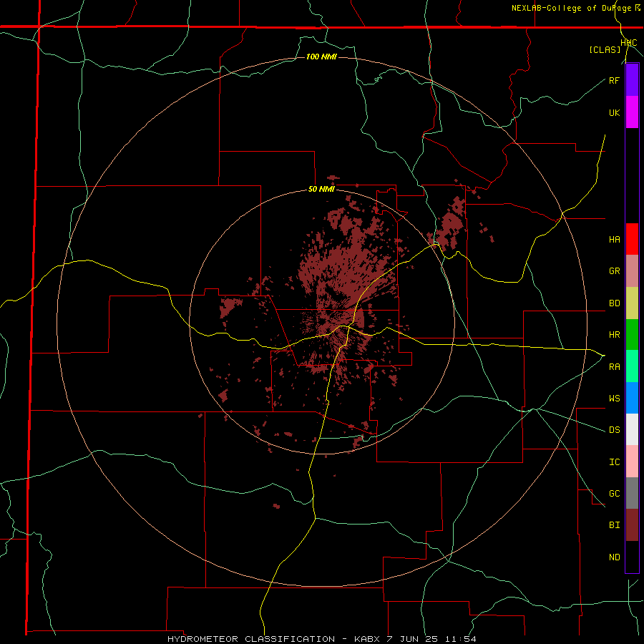Click the blue WS legend swatch
644x644 pixels.
coord(632,398)
